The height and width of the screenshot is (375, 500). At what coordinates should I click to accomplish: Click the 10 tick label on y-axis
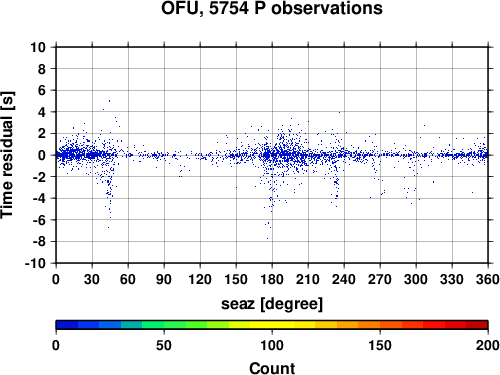coord(38,47)
